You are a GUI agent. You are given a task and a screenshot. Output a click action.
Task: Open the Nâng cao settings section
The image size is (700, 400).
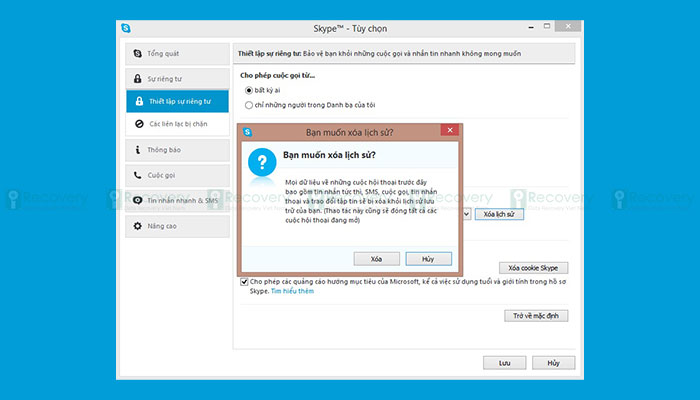[x=177, y=226]
